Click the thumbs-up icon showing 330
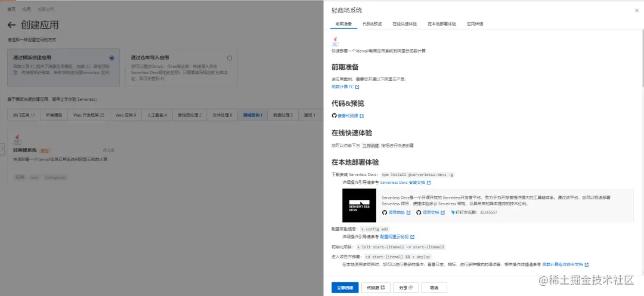This screenshot has height=296, width=644. coord(105,150)
